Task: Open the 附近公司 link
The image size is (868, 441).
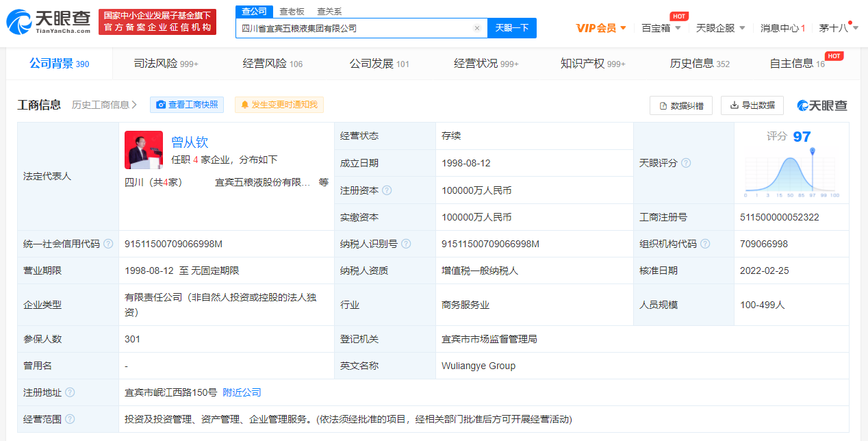Action: point(242,392)
